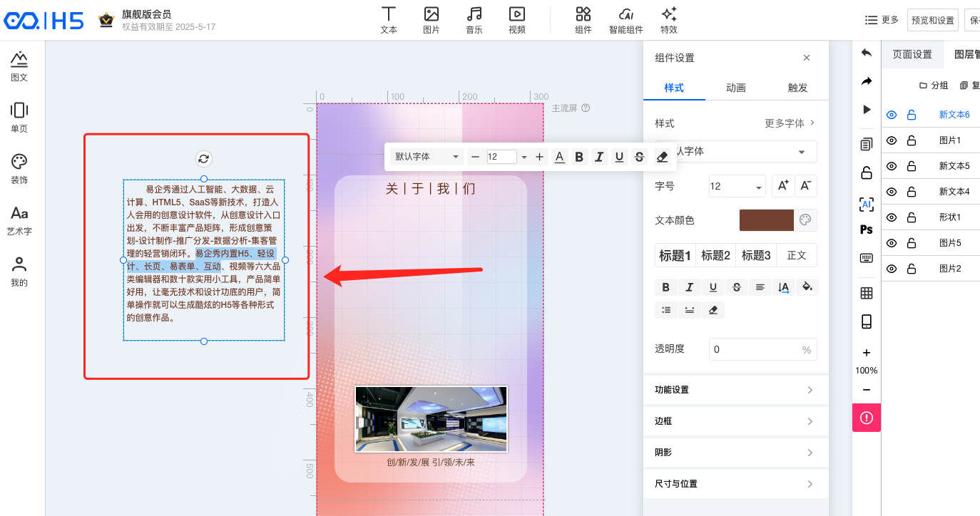The image size is (980, 516).
Task: Expand the 尺寸与位置 section
Action: (x=736, y=484)
